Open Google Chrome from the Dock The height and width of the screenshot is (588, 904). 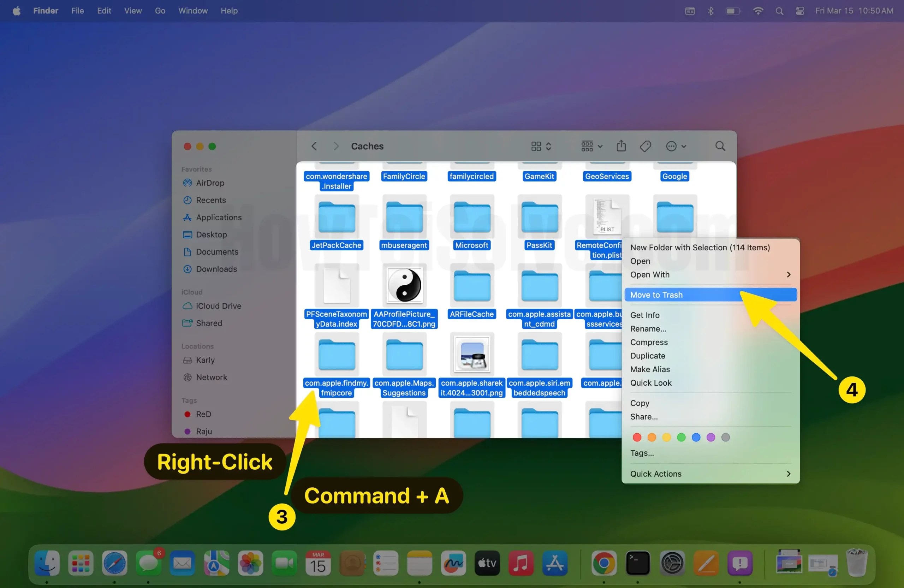[x=604, y=564]
